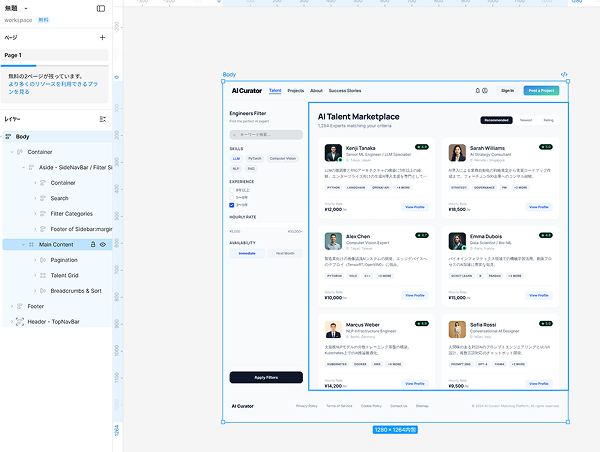The height and width of the screenshot is (452, 600).
Task: Select the Header - TopNavBar layer icon
Action: click(20, 321)
